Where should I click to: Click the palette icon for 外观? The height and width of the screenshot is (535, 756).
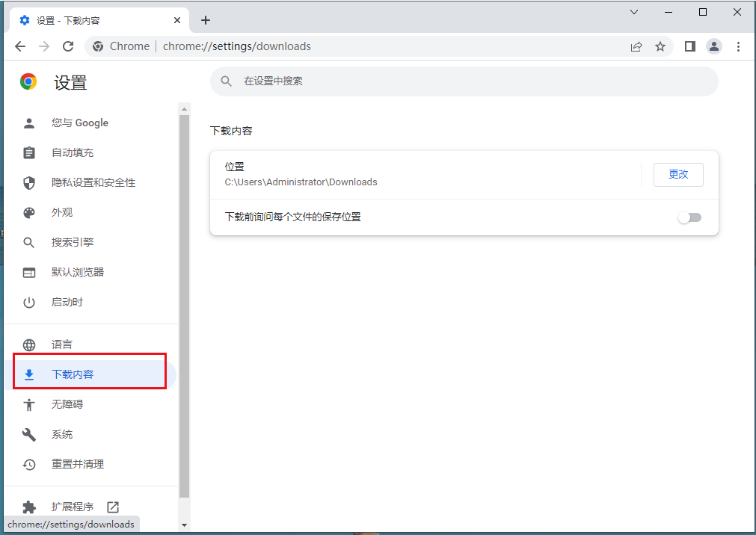click(29, 212)
